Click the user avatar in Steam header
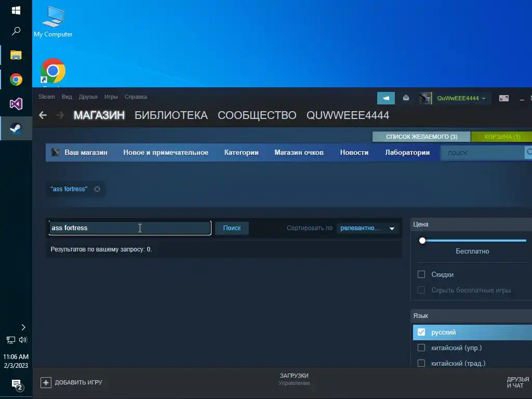Image resolution: width=532 pixels, height=399 pixels. pyautogui.click(x=425, y=98)
